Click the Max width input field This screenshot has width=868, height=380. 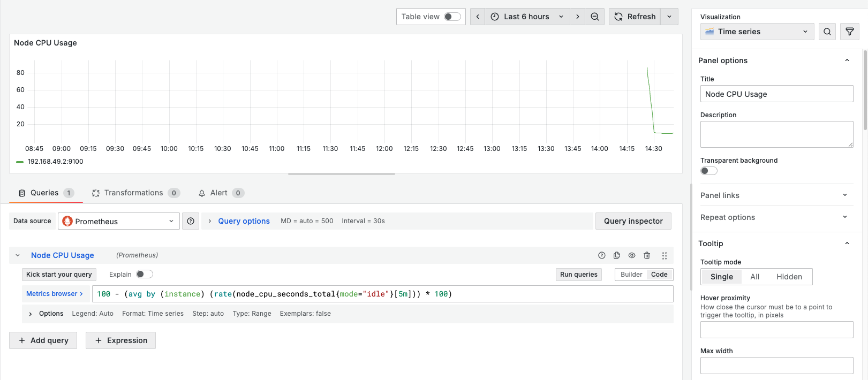click(776, 366)
